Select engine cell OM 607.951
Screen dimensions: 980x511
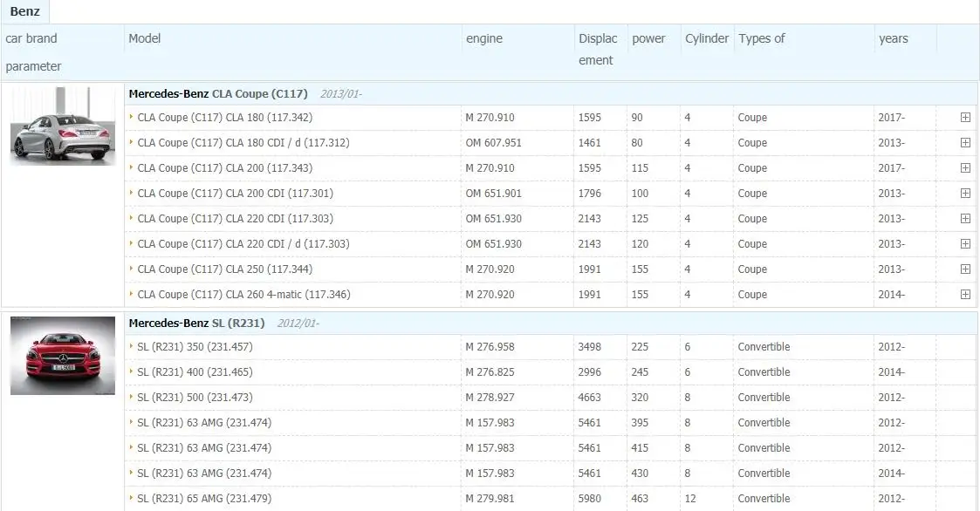pyautogui.click(x=493, y=142)
